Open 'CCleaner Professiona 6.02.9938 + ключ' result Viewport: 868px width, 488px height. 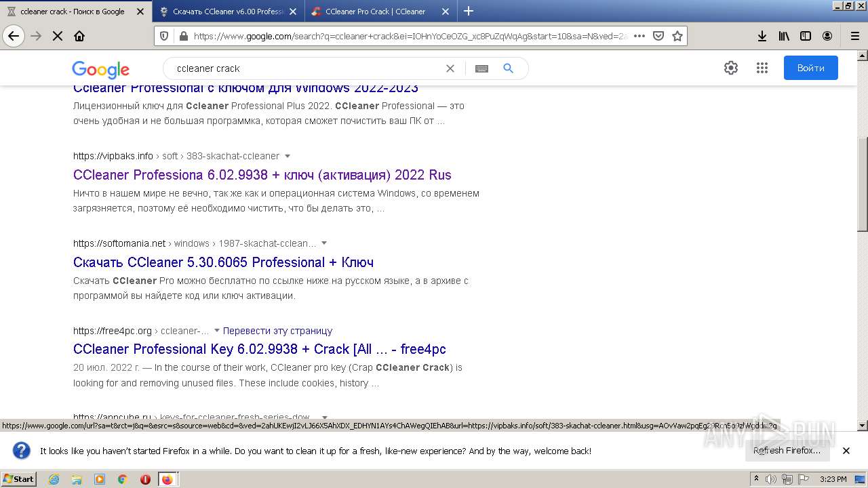click(262, 175)
